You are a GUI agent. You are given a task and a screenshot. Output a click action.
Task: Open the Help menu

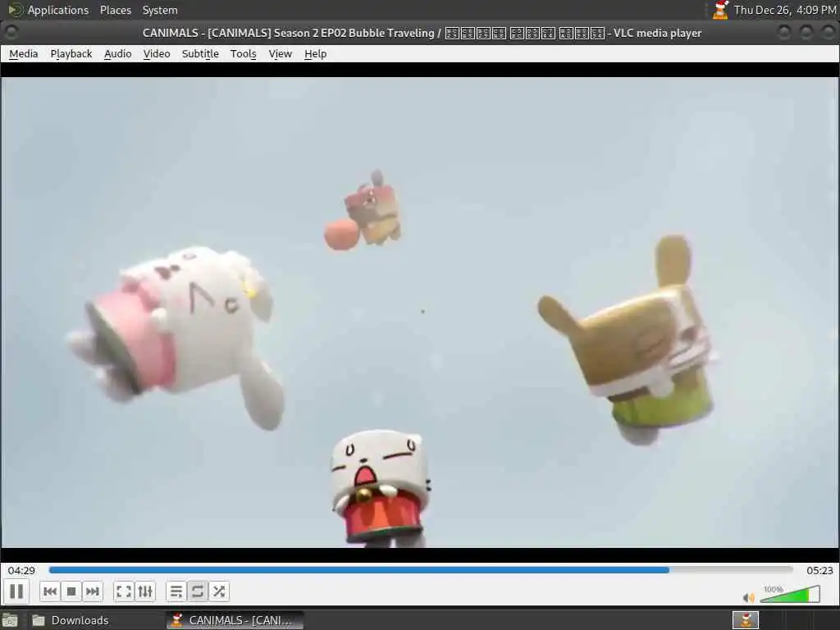[x=316, y=53]
